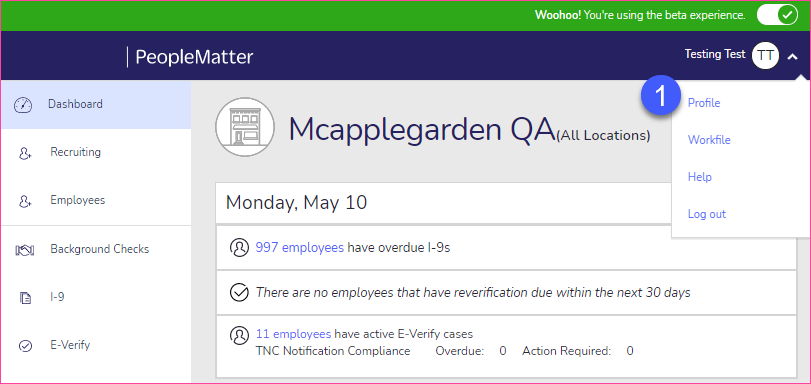
Task: Click the I-9 document icon
Action: [x=25, y=298]
